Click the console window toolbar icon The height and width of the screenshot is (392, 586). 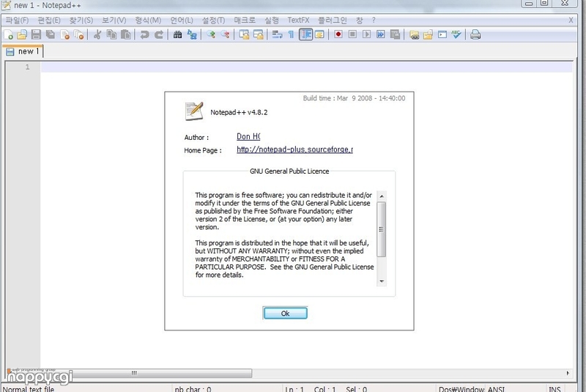(x=442, y=34)
